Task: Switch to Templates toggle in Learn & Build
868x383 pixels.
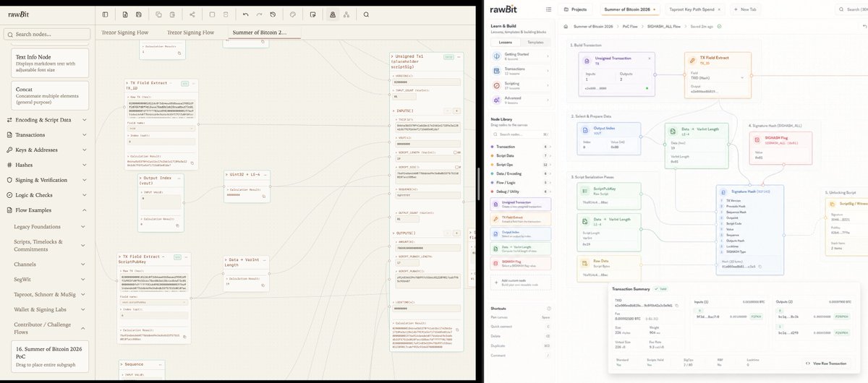Action: pyautogui.click(x=536, y=42)
